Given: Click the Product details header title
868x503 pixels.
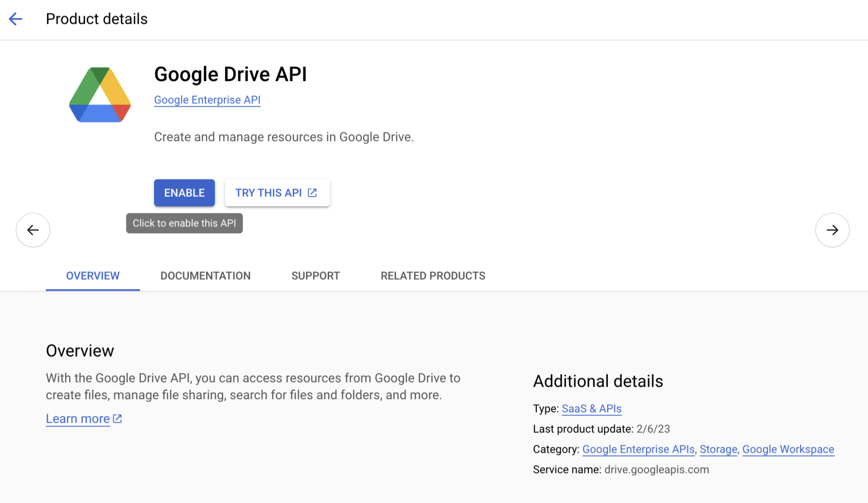Looking at the screenshot, I should (97, 19).
